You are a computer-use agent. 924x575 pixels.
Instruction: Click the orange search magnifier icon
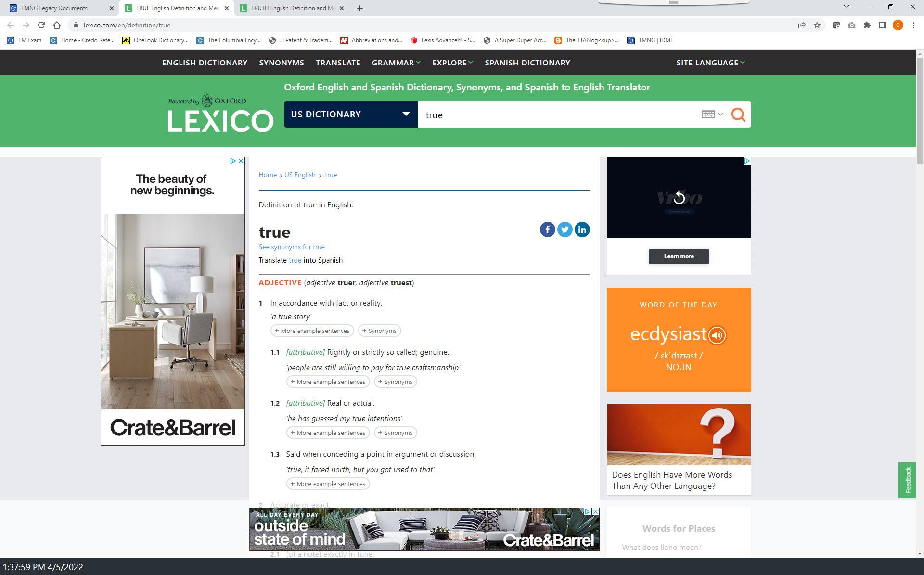[x=738, y=115]
